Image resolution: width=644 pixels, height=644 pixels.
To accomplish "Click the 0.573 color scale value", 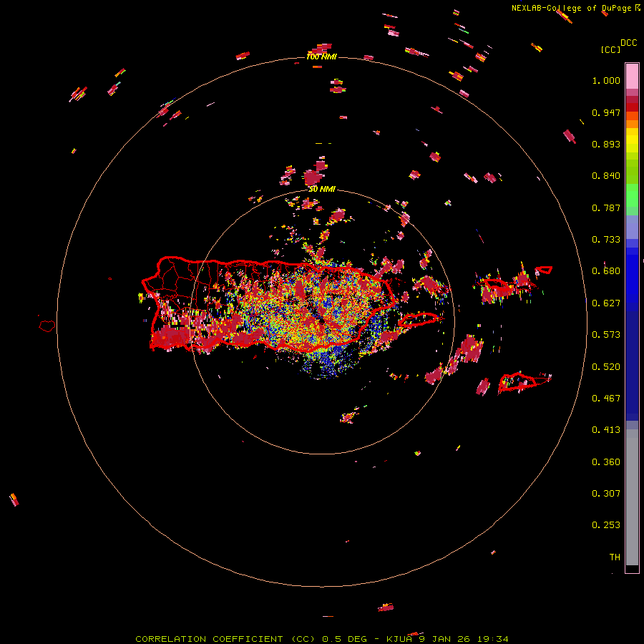I will 606,335.
